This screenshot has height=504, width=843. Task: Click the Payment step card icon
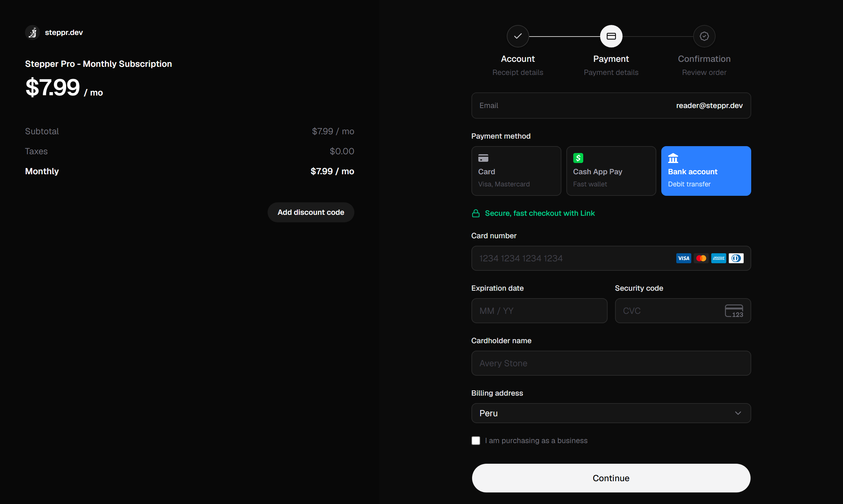pos(611,36)
